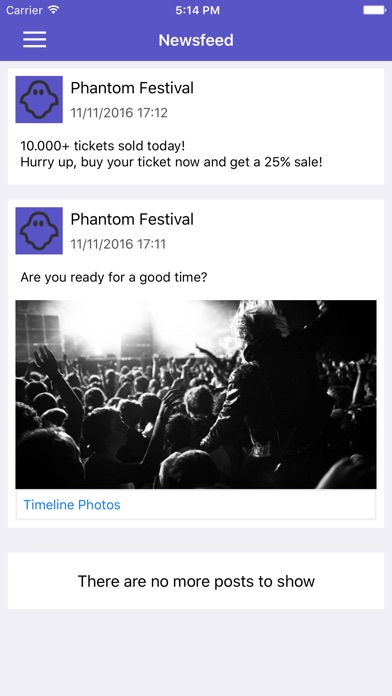Tap the 'Are you ready for a good time?' text
This screenshot has height=696, width=392.
114,278
